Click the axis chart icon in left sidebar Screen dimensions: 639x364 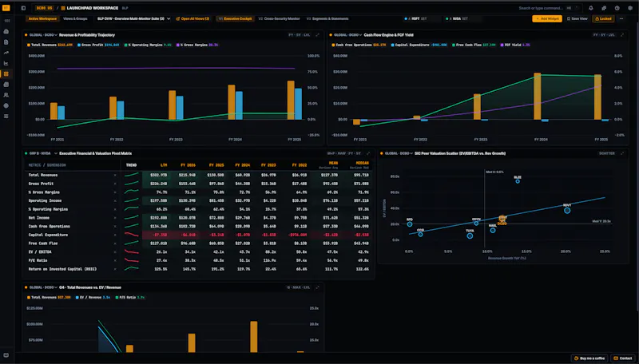(6, 63)
